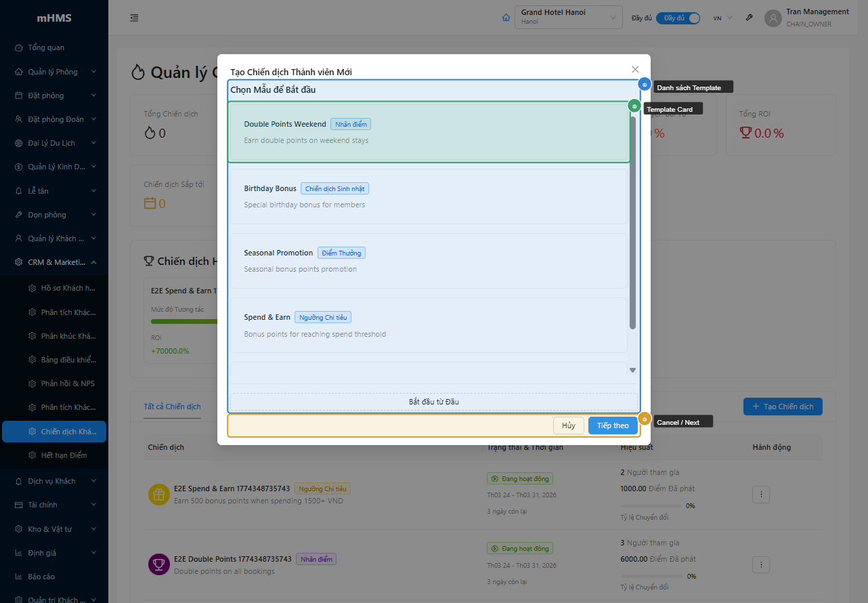
Task: Click the sidebar collapse menu icon
Action: tap(134, 18)
